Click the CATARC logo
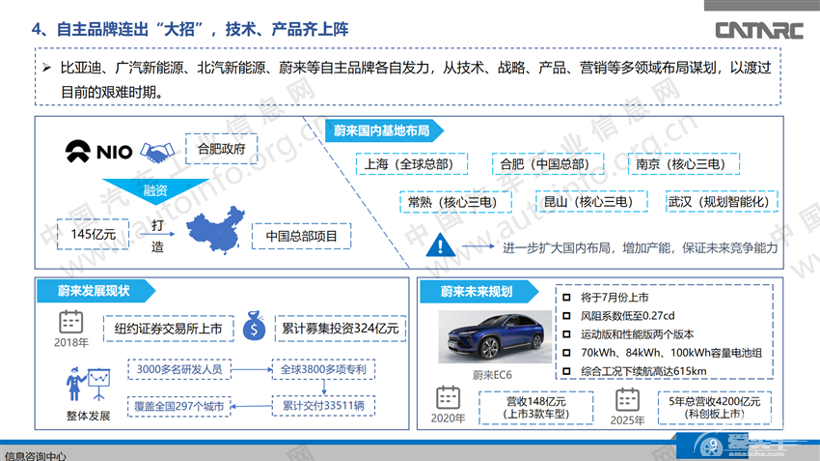 click(759, 30)
